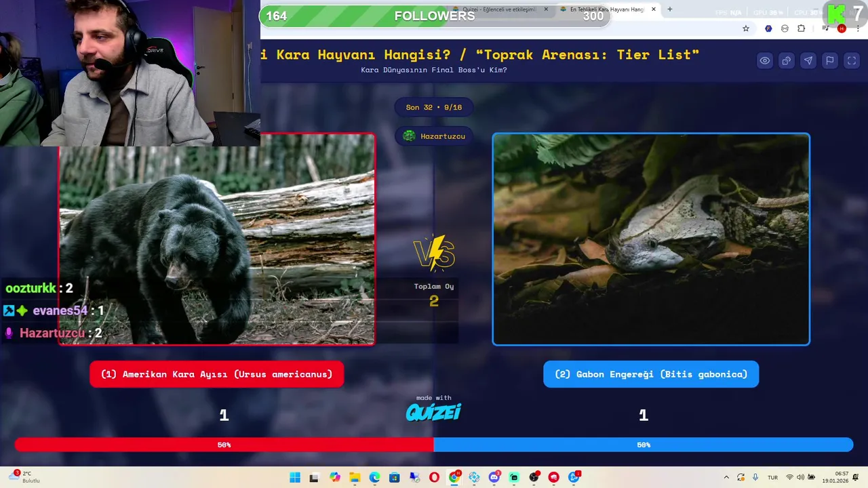Close the 'En Tehlikeli Kara Hayvanı' tab

click(654, 9)
